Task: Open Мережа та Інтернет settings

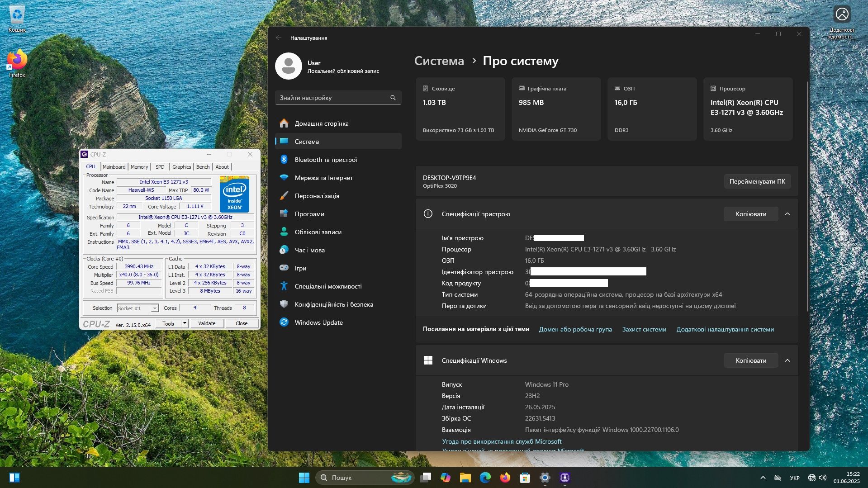Action: (338, 178)
